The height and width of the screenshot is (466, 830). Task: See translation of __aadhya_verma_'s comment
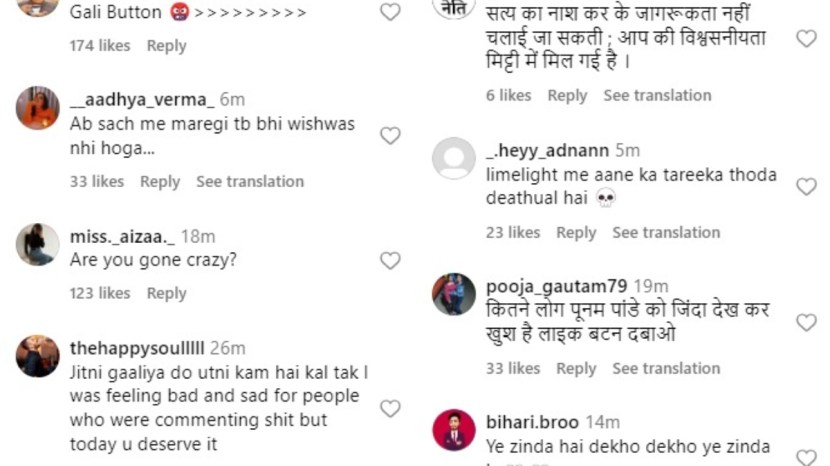(x=250, y=181)
